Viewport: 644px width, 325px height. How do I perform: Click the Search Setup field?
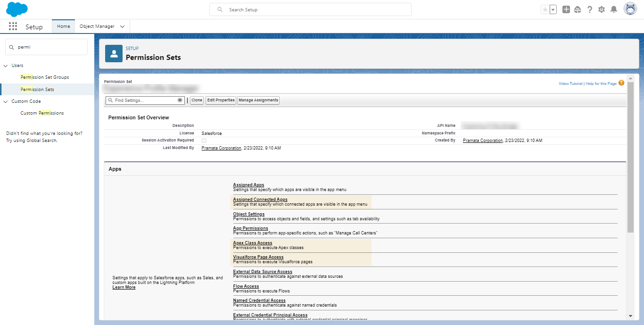[310, 9]
